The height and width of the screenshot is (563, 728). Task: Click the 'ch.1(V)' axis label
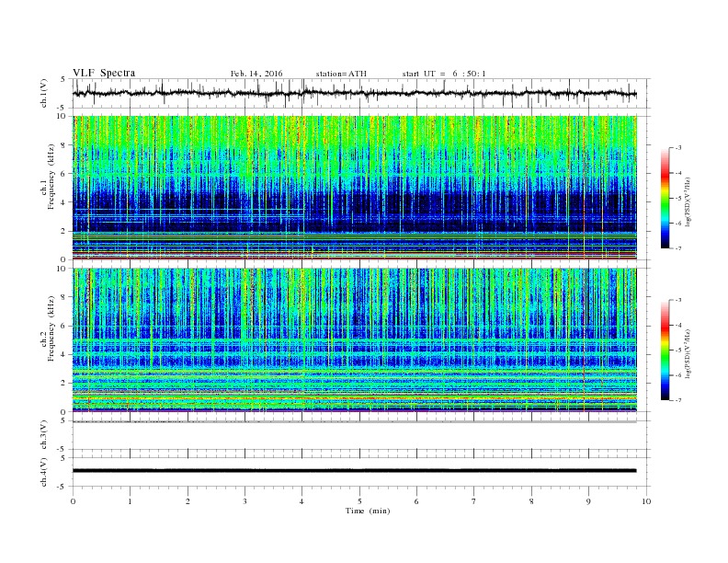click(44, 93)
